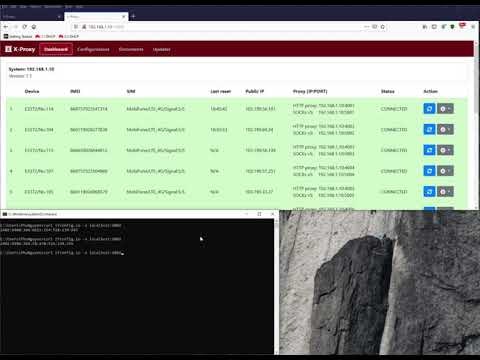
Task: Open the Dashboard tab in X-Proxy
Action: [x=56, y=49]
